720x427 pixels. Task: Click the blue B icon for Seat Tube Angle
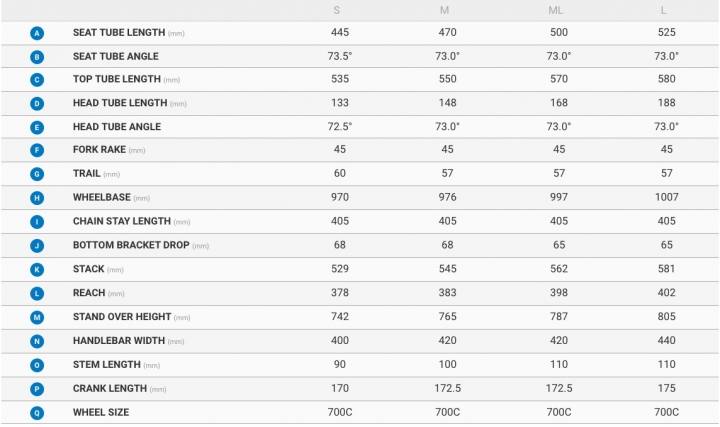pyautogui.click(x=37, y=57)
